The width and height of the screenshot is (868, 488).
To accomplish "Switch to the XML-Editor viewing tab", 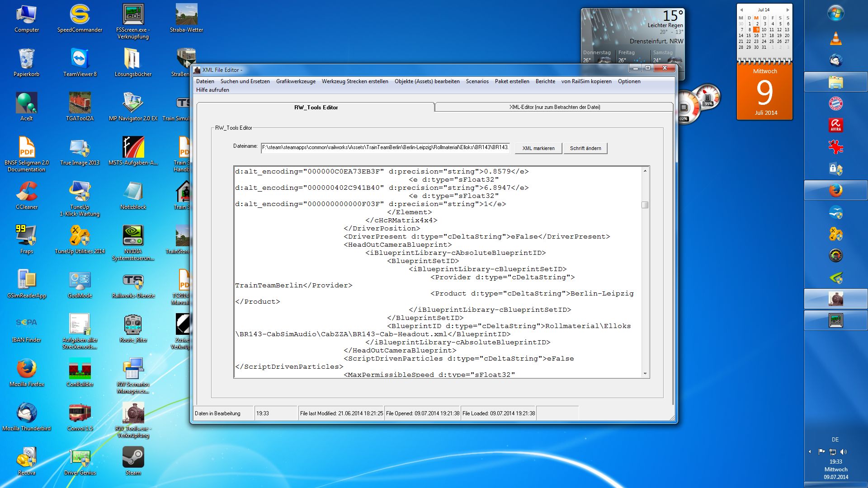I will pyautogui.click(x=554, y=107).
